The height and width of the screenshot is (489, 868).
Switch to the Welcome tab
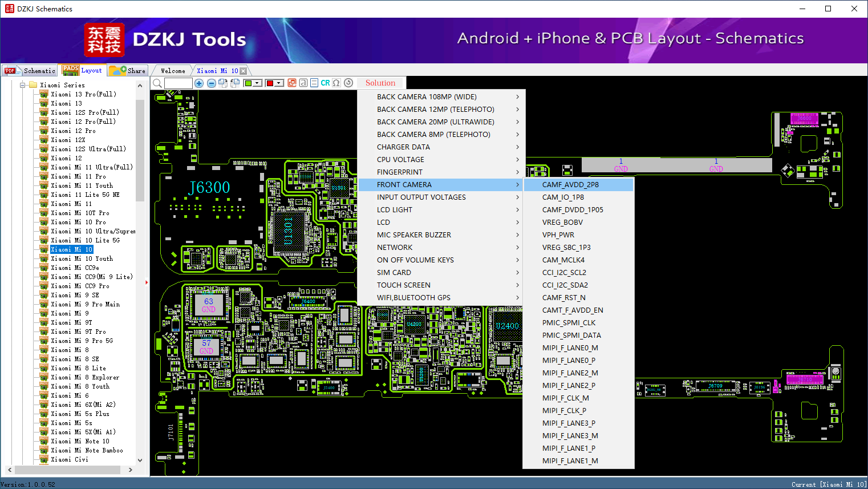173,71
